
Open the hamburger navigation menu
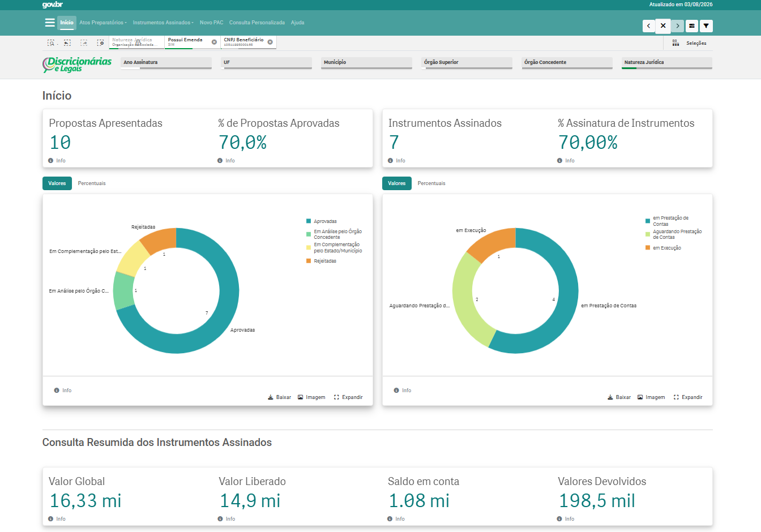pyautogui.click(x=50, y=23)
